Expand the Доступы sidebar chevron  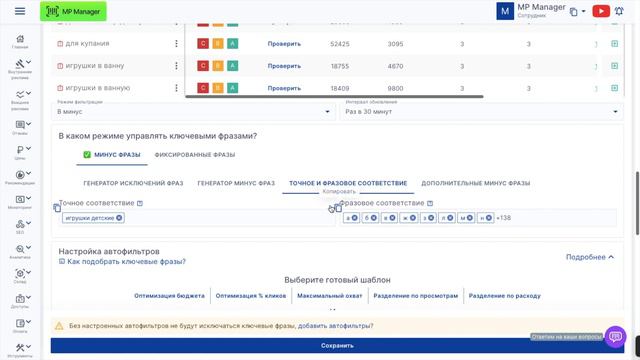pyautogui.click(x=28, y=297)
